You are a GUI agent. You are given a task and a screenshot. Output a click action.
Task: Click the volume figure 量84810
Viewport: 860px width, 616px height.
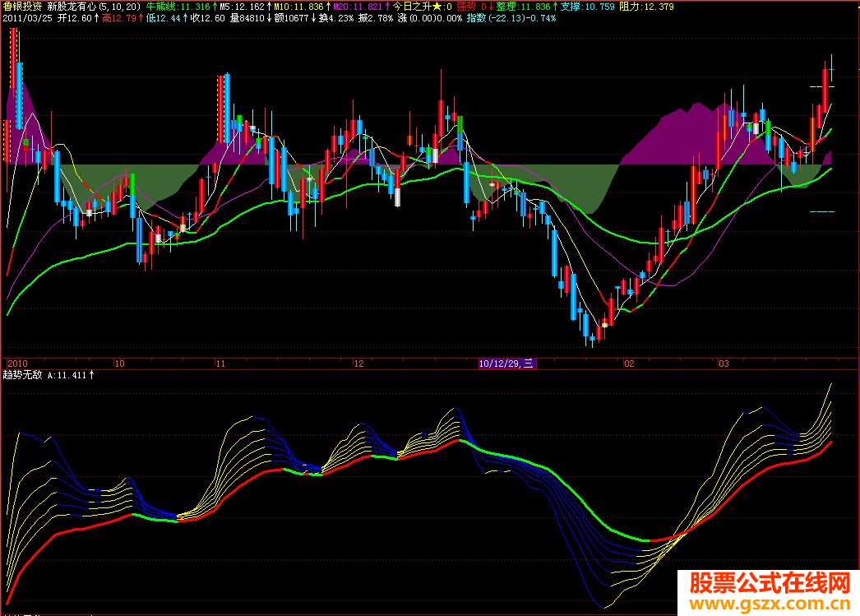[247, 18]
